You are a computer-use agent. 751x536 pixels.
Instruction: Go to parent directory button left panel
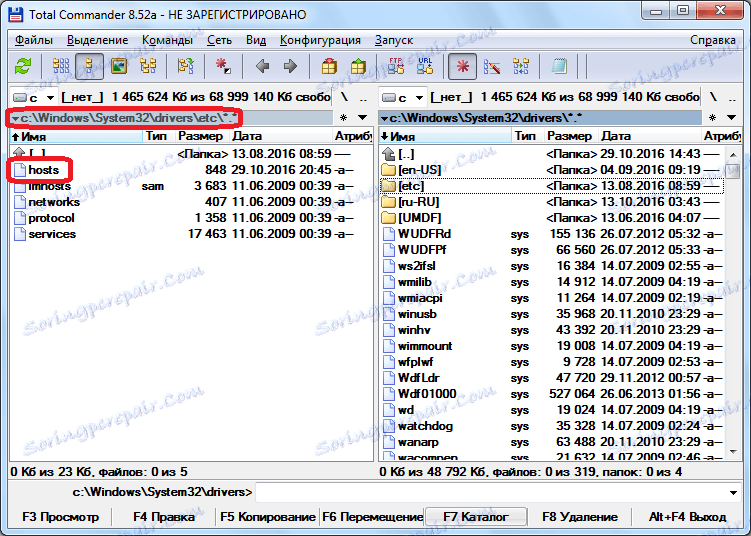click(364, 97)
